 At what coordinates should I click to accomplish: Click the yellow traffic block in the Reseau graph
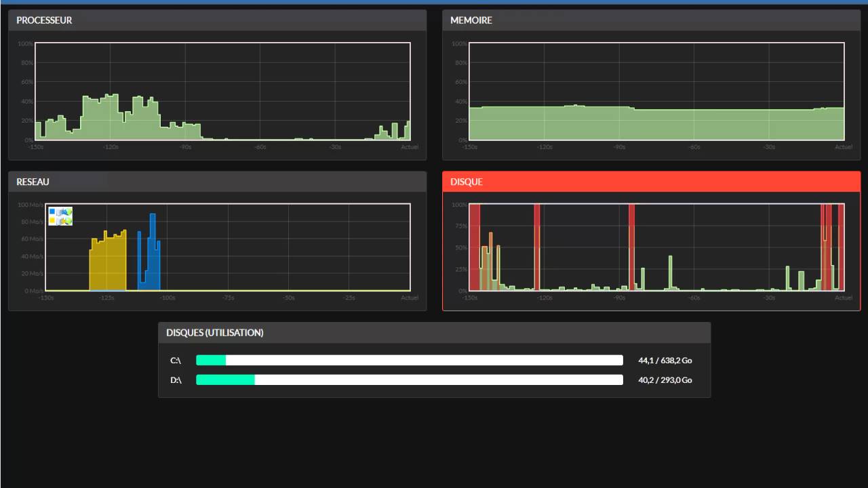pyautogui.click(x=108, y=262)
